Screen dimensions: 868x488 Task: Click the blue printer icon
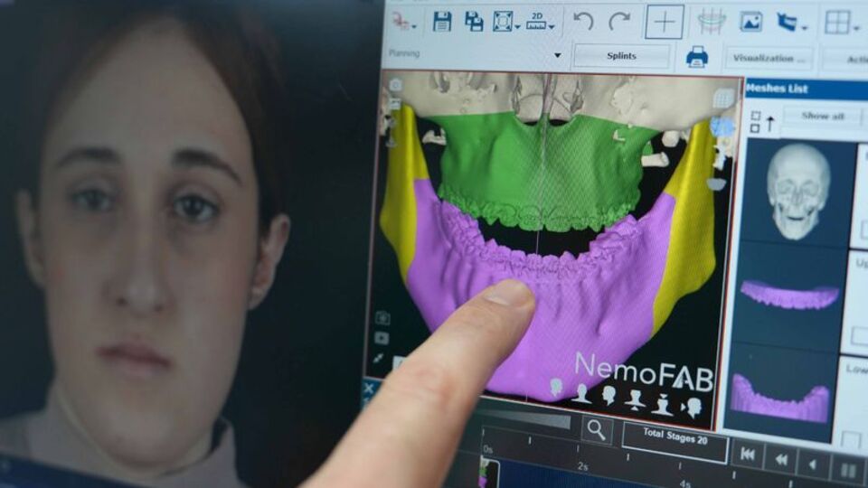[x=697, y=57]
